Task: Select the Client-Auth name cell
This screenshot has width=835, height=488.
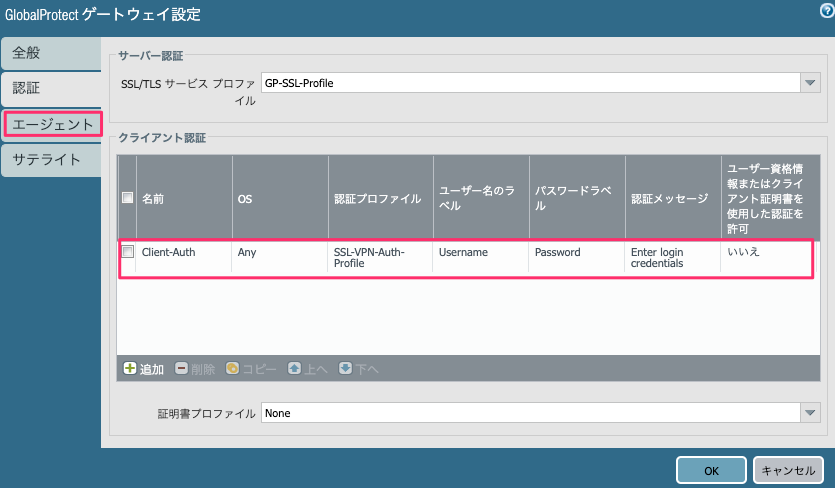Action: tap(184, 257)
